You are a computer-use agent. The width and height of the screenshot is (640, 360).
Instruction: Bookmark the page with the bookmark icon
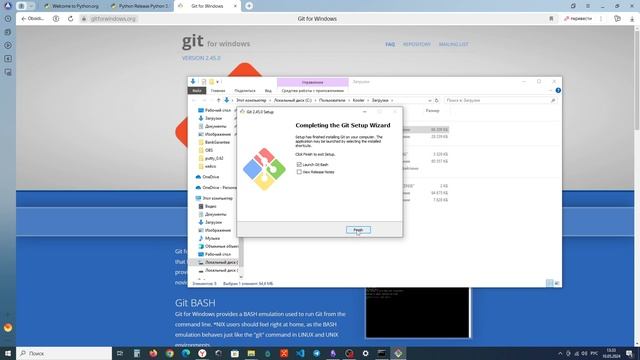pos(551,19)
